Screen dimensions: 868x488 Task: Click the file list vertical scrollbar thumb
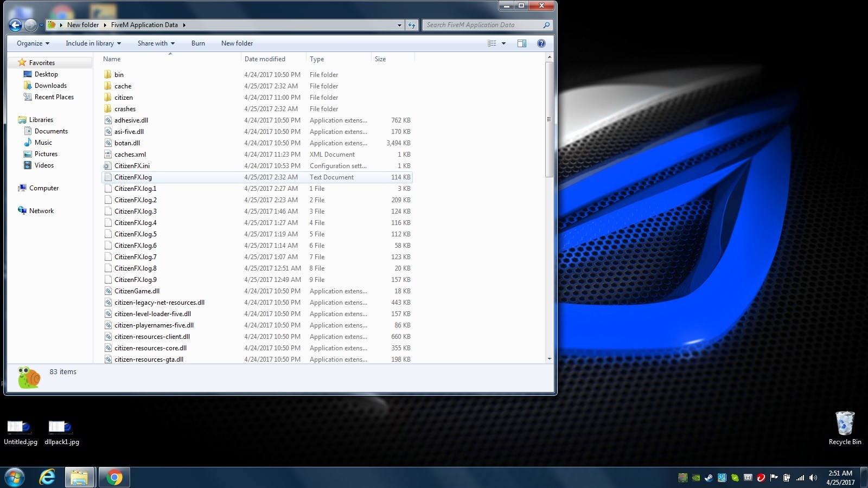point(549,119)
